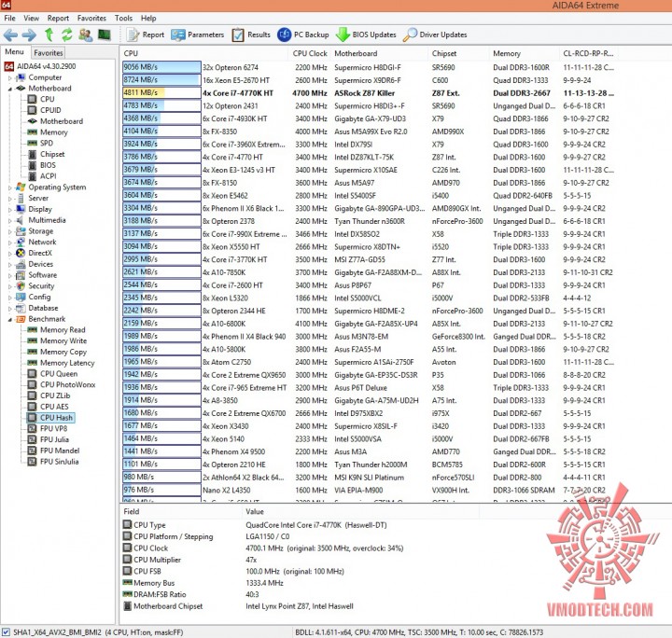
Task: Select the highlighted 4811 MB/s result bar
Action: [161, 93]
